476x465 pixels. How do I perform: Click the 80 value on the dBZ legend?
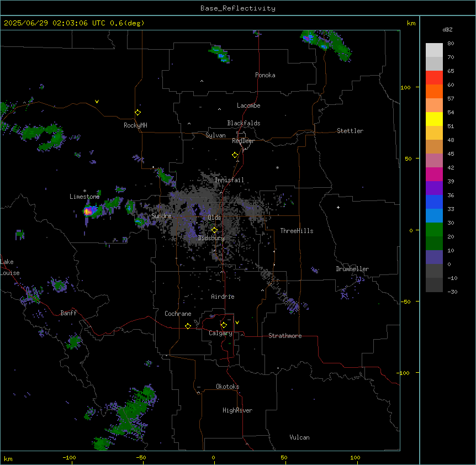pyautogui.click(x=451, y=44)
